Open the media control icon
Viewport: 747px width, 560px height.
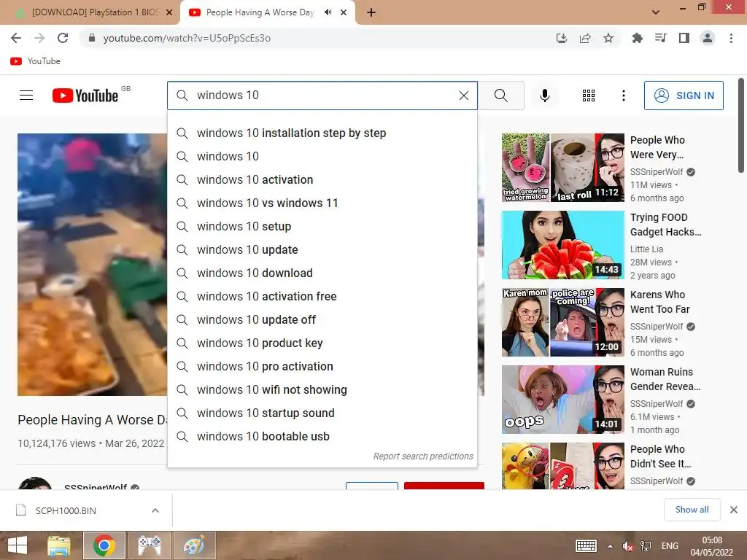click(660, 38)
